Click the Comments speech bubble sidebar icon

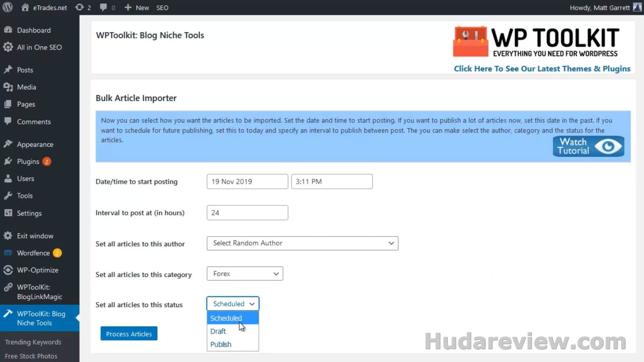[8, 121]
